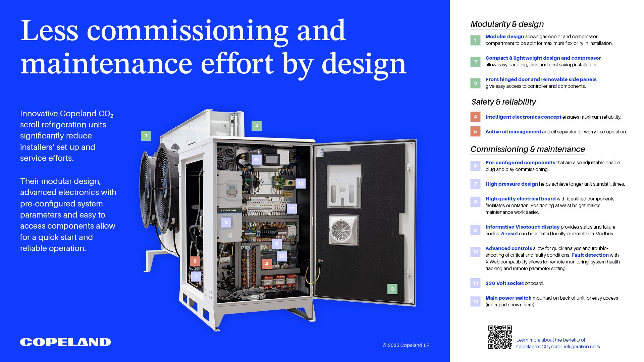Click marker 6 on the Copeland drive panel
Viewport: 644px width, 362px height.
pyautogui.click(x=226, y=222)
